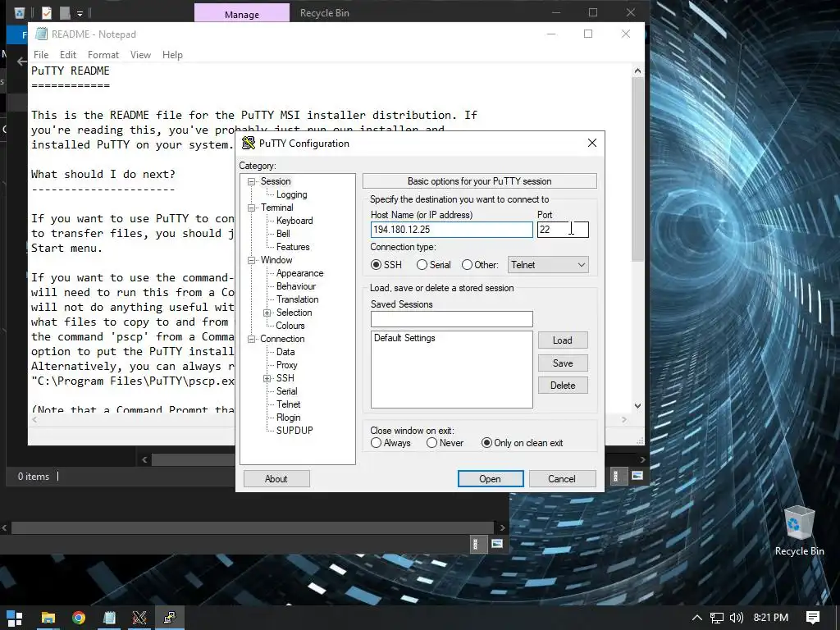Viewport: 840px width, 630px height.
Task: Open Notepad Help menu
Action: (x=172, y=55)
